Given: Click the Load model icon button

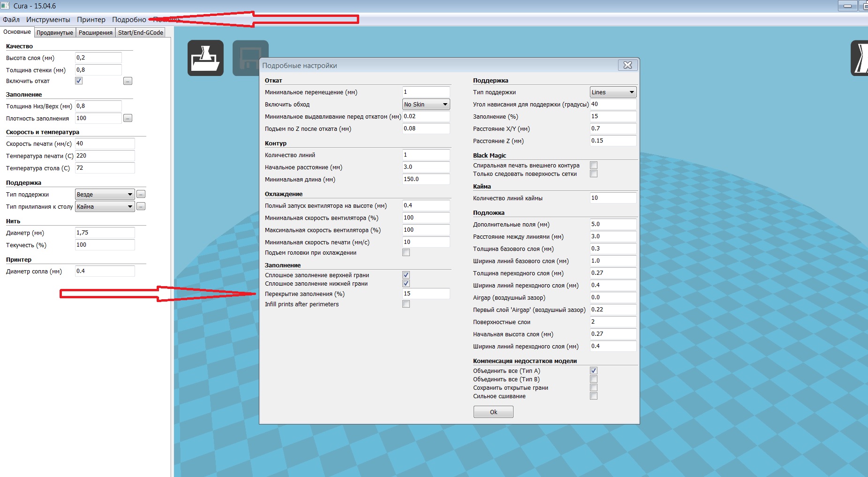Looking at the screenshot, I should click(x=205, y=58).
